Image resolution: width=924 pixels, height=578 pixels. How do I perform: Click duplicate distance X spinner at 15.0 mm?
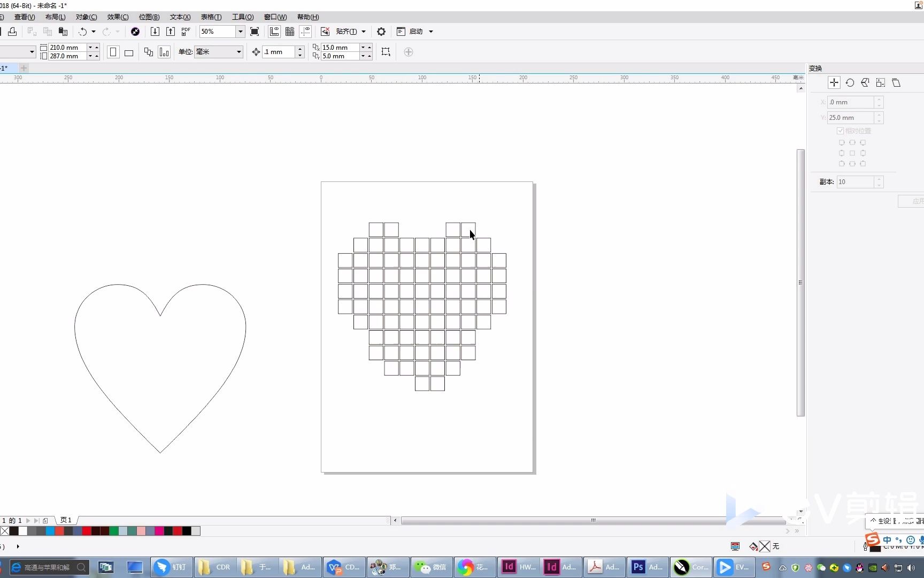[366, 48]
